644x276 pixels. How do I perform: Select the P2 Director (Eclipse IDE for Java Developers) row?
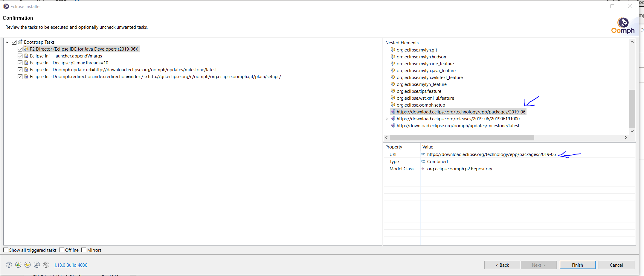pos(84,49)
